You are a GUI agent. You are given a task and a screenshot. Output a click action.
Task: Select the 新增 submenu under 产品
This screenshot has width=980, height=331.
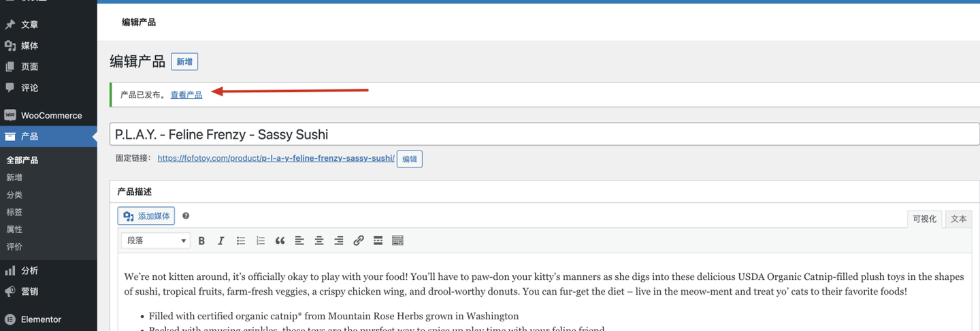(x=14, y=177)
